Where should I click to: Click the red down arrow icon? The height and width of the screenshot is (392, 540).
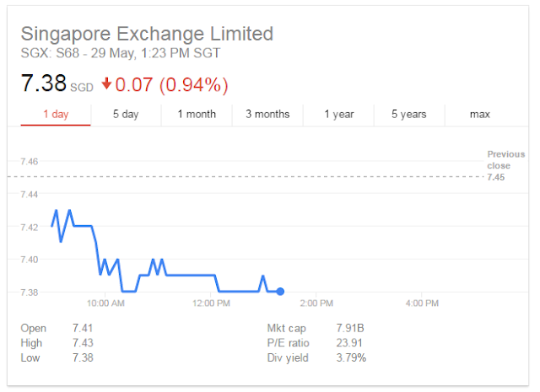(106, 84)
